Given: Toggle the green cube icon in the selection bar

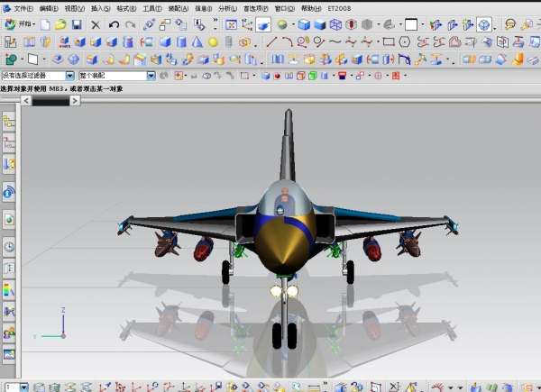Looking at the screenshot, I should 313,76.
